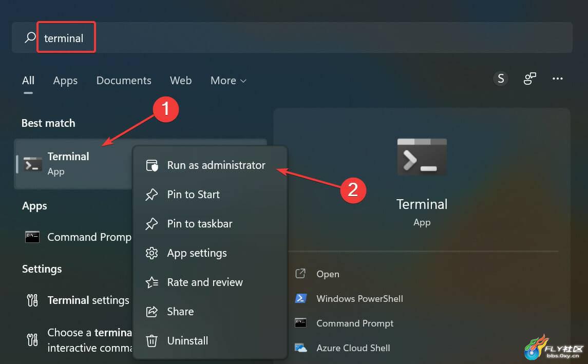
Task: Switch to the Apps filter tab
Action: [x=65, y=81]
